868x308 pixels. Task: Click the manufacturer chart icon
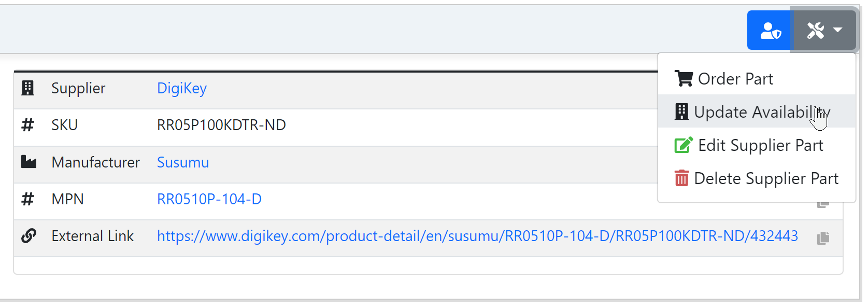pos(27,162)
